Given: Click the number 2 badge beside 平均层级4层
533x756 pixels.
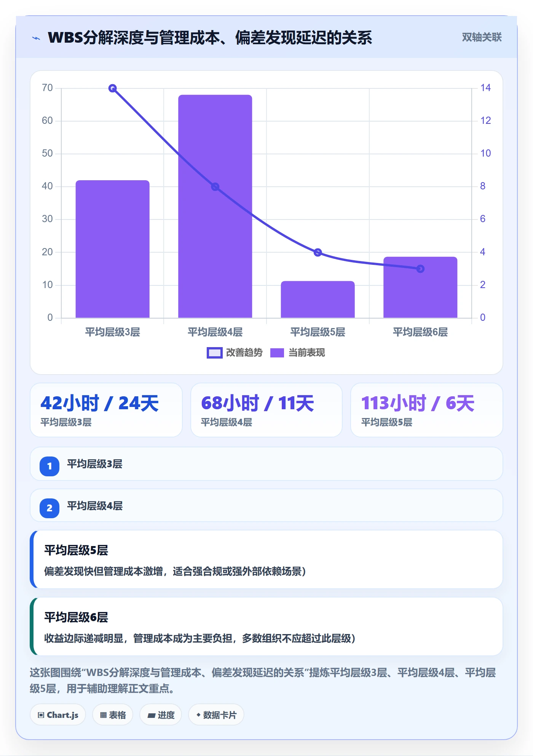Looking at the screenshot, I should coord(49,508).
